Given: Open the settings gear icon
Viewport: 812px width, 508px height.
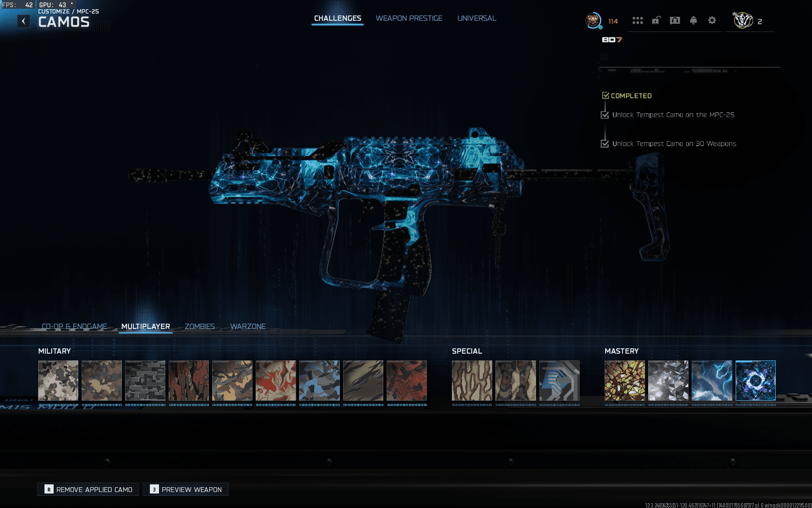Looking at the screenshot, I should [711, 20].
